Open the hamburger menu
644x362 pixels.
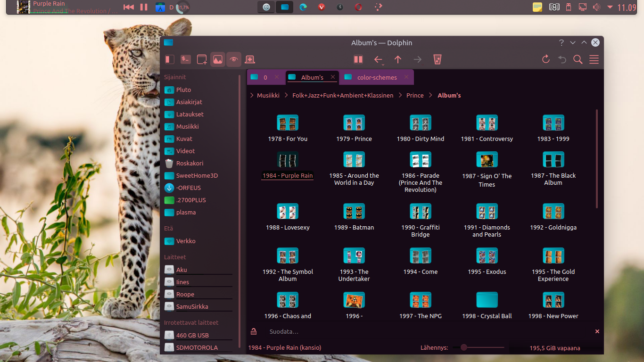(x=594, y=59)
